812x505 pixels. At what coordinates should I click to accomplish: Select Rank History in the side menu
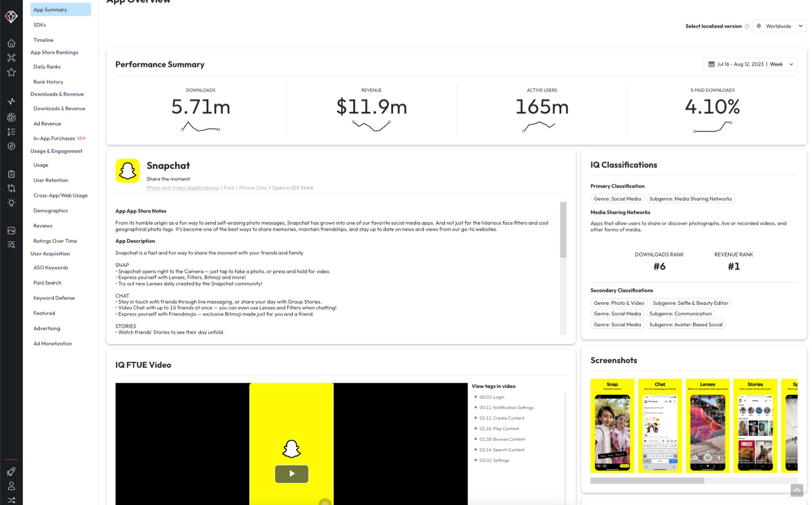click(48, 82)
